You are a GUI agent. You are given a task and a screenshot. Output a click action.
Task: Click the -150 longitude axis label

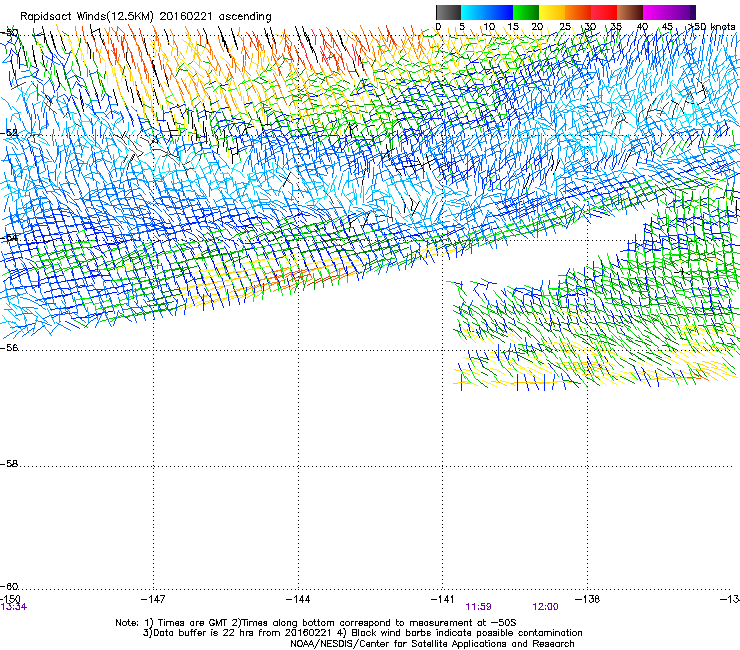click(x=10, y=599)
